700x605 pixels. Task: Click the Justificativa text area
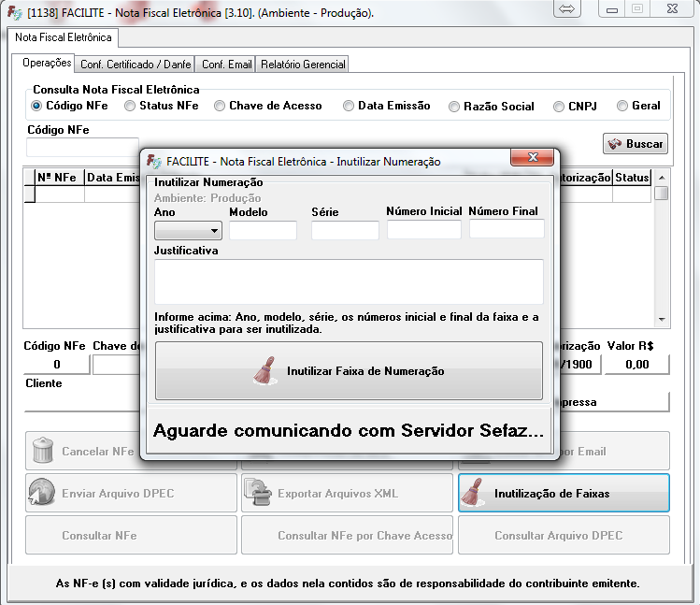349,282
